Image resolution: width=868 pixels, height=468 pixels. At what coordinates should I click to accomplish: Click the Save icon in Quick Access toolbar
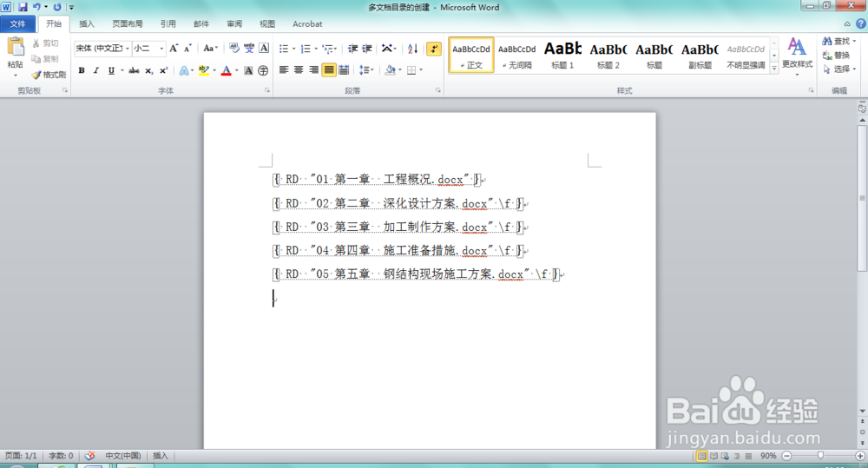pyautogui.click(x=23, y=7)
